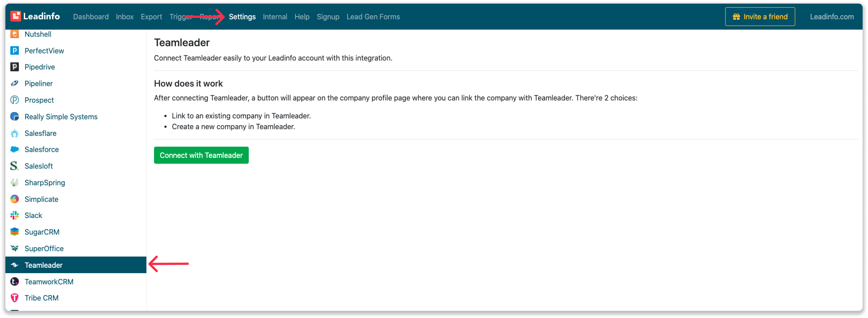Open Lead Gen Forms from the navbar
This screenshot has width=868, height=318.
coord(373,17)
